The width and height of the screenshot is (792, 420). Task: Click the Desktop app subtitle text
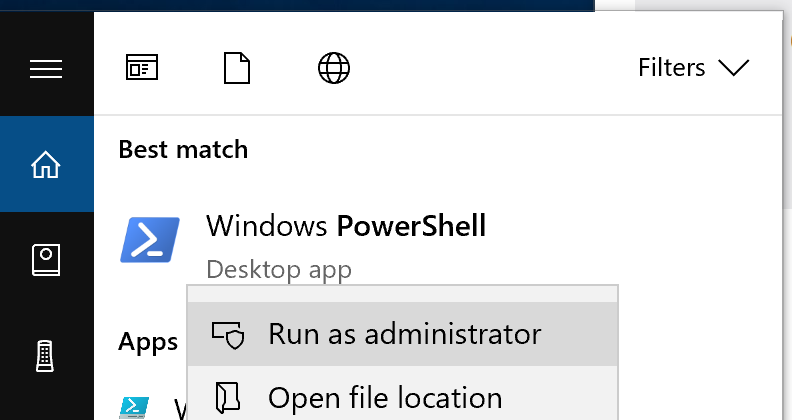point(279,270)
